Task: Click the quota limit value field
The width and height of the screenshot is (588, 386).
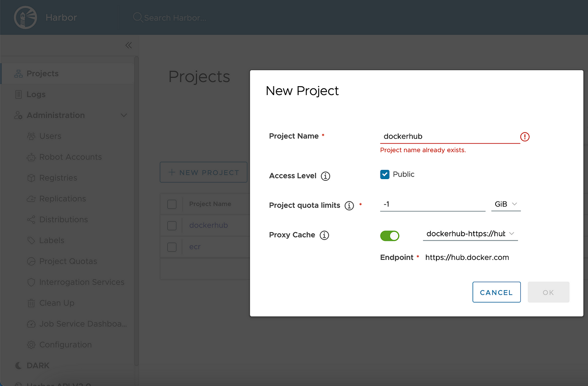Action: [x=433, y=204]
